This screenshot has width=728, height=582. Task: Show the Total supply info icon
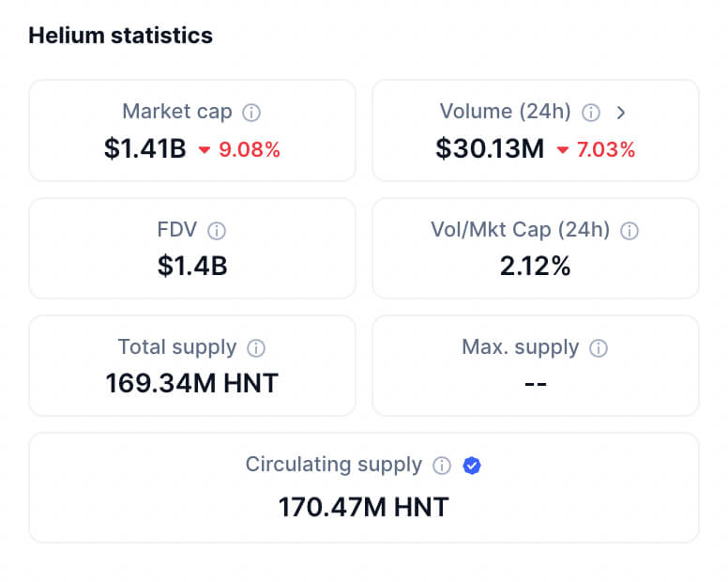[x=256, y=348]
